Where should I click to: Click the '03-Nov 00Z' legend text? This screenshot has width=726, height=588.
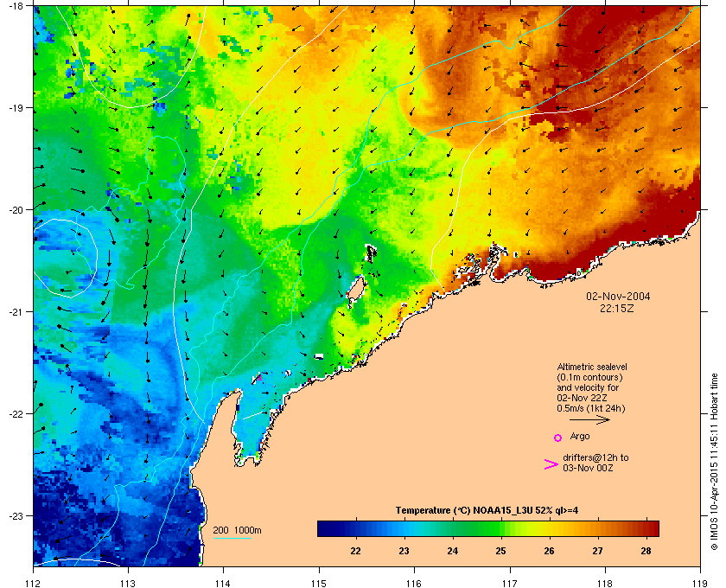pos(588,468)
